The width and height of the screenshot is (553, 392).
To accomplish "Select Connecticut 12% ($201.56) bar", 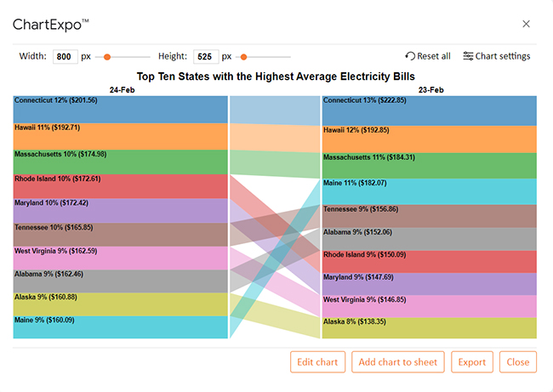I will (x=121, y=110).
